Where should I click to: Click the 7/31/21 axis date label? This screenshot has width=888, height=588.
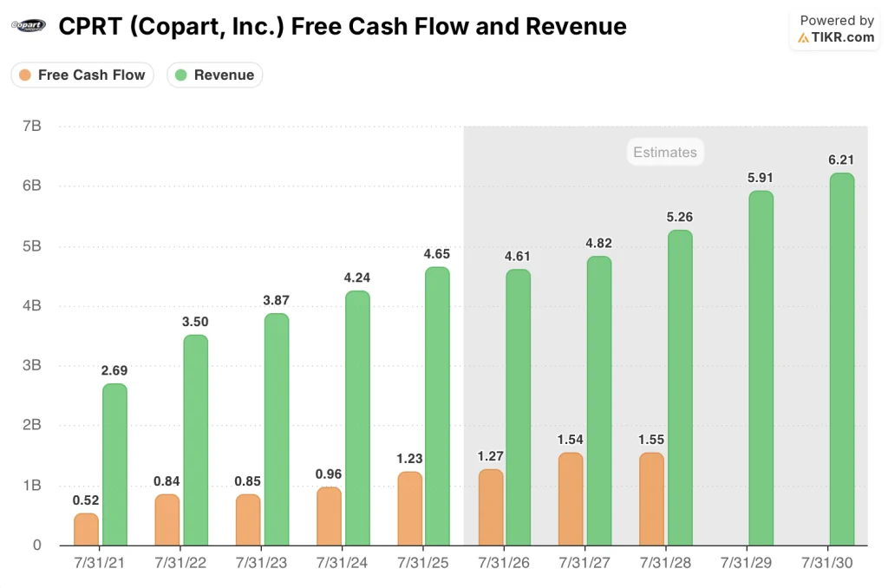tap(99, 563)
